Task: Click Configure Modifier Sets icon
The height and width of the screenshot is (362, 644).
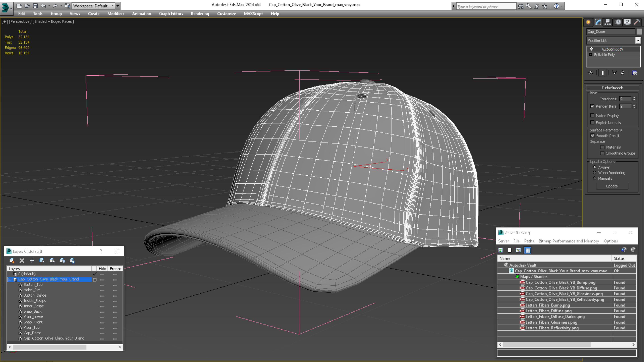Action: pos(635,73)
